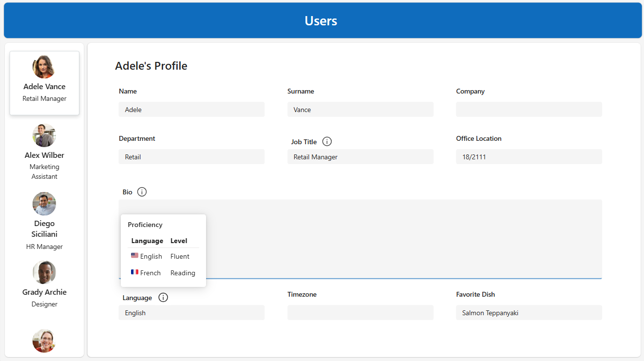Click the empty Company input field
The image size is (644, 361).
(x=529, y=110)
